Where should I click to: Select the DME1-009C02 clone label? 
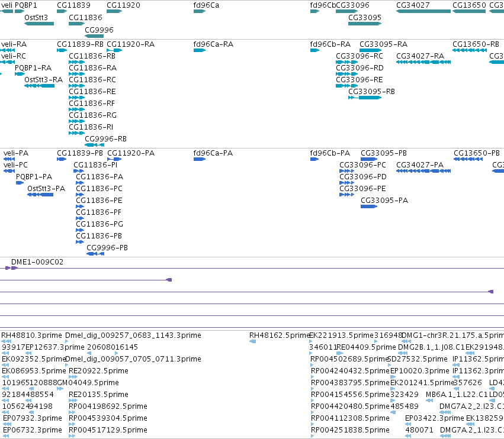pyautogui.click(x=37, y=262)
